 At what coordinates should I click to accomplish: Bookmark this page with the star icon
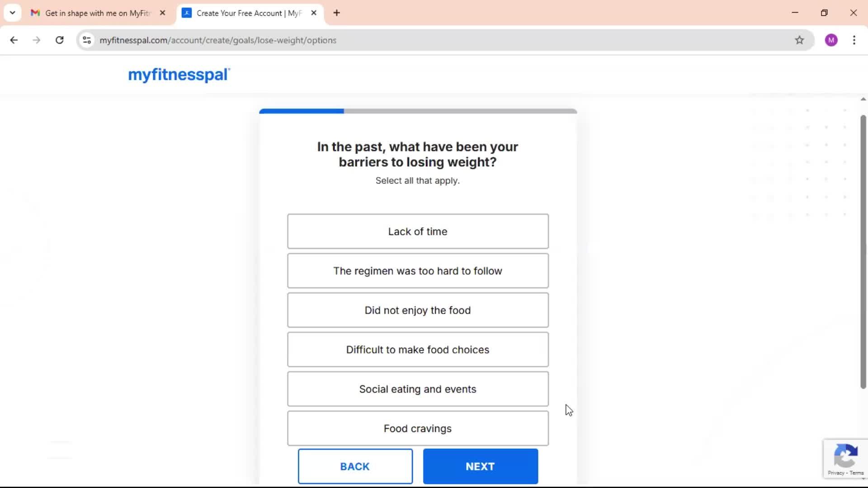tap(799, 40)
